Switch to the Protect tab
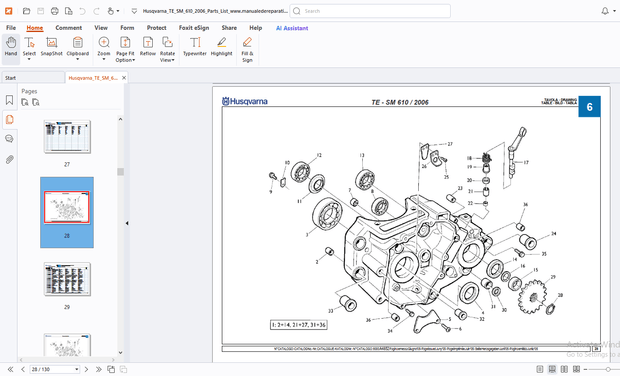620x376 pixels. tap(156, 28)
